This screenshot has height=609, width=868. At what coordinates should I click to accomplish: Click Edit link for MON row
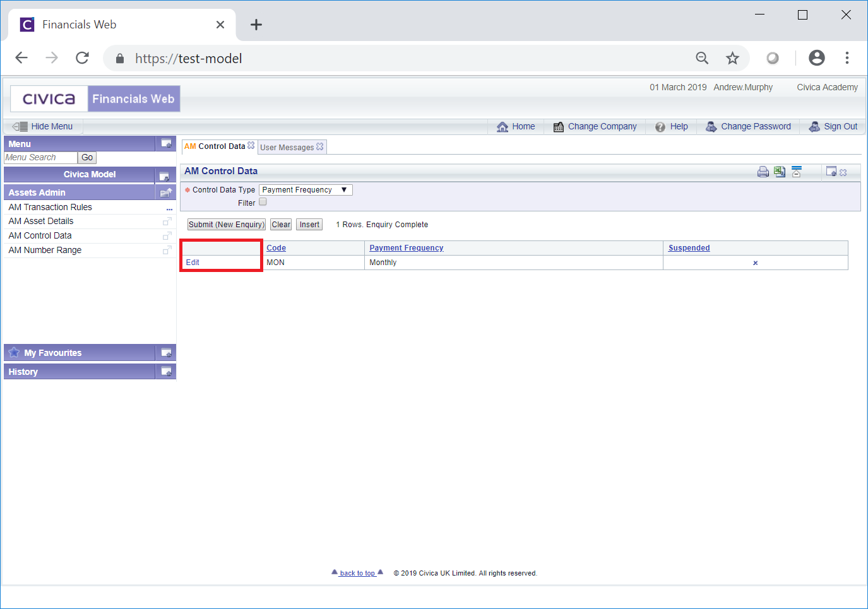coord(193,263)
